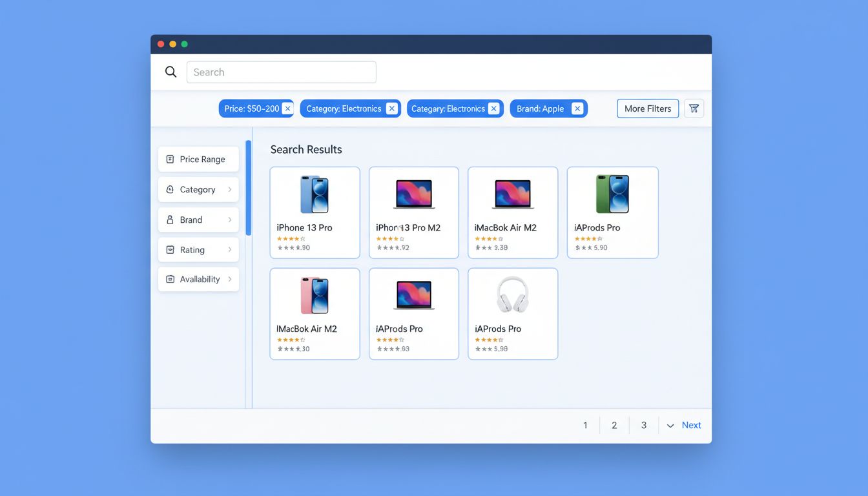
Task: Select the Price Range icon in sidebar
Action: click(169, 159)
